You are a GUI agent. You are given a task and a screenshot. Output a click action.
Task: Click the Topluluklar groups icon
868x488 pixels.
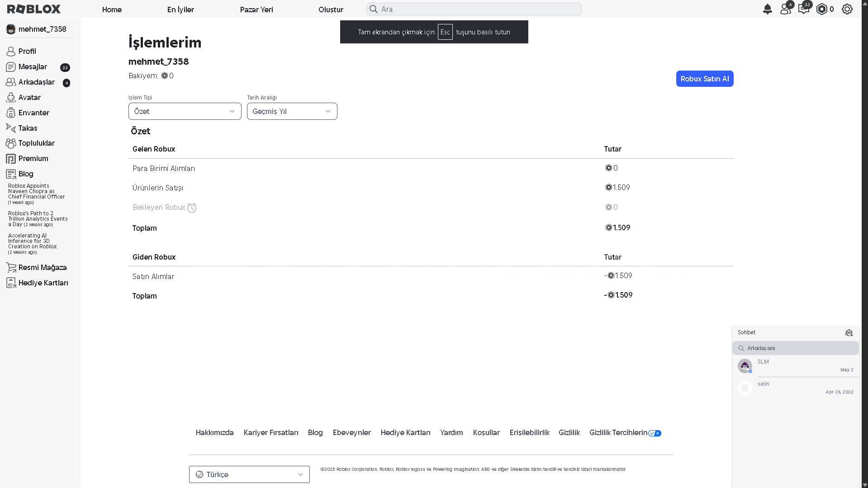coord(11,143)
